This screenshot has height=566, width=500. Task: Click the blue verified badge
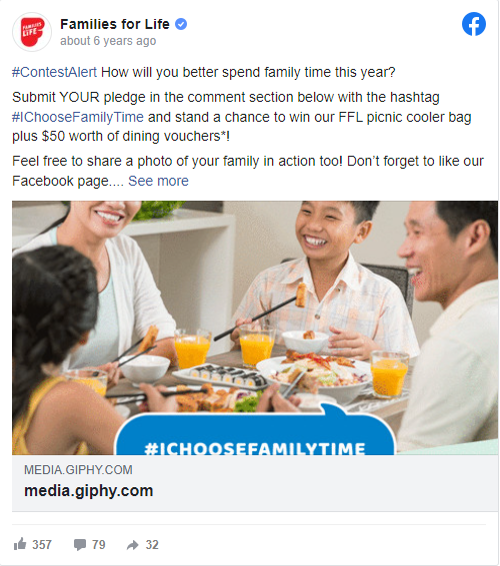[181, 24]
